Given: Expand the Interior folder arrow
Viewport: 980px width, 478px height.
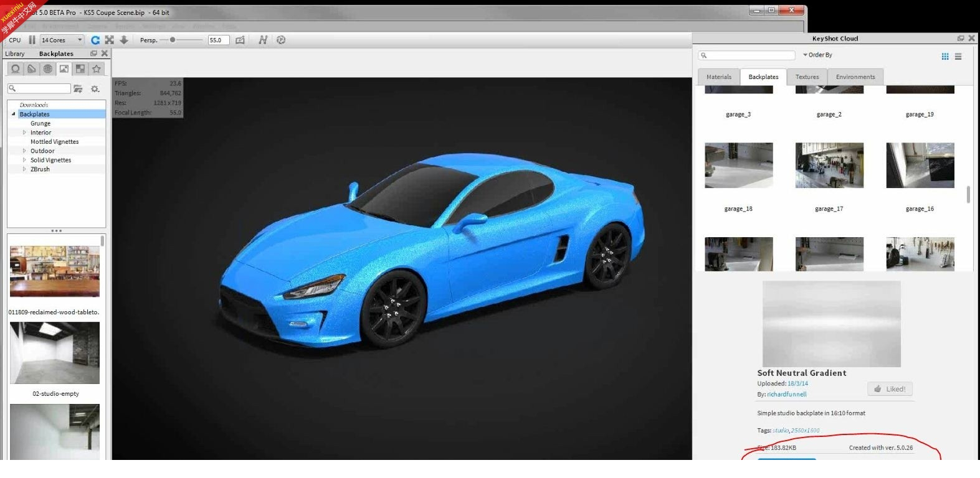Looking at the screenshot, I should coord(24,133).
